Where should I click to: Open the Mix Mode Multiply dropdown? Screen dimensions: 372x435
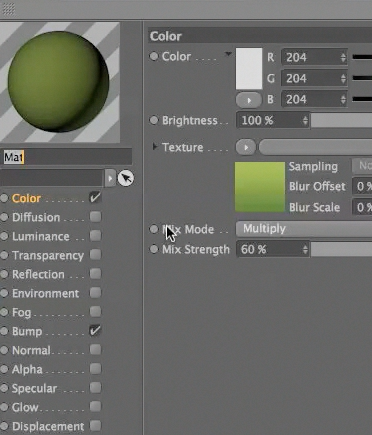pos(304,229)
